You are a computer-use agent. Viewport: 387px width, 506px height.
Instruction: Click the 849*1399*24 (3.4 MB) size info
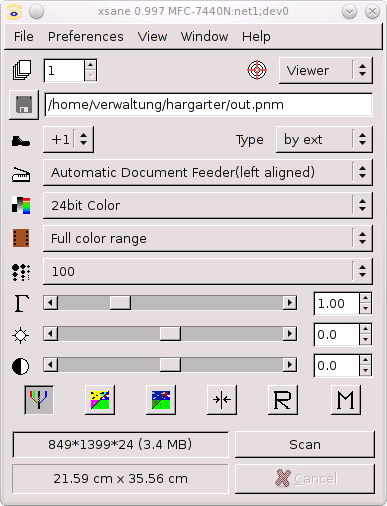(x=120, y=444)
